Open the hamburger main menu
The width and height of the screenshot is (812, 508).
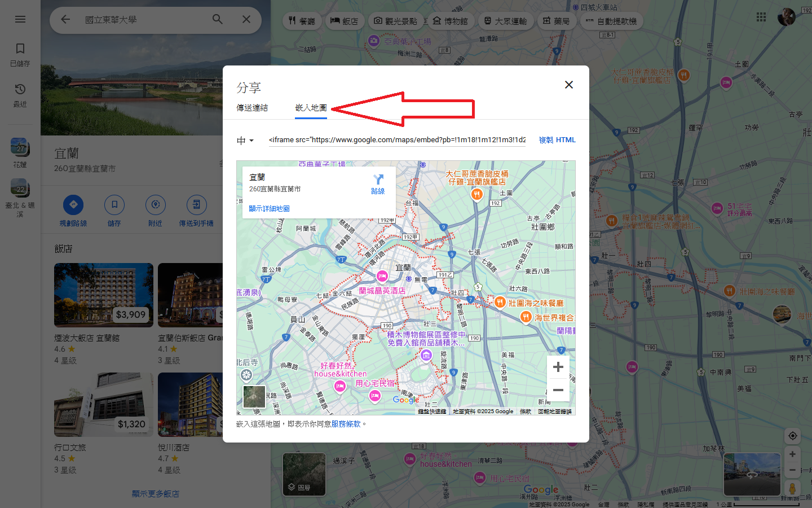click(x=20, y=19)
